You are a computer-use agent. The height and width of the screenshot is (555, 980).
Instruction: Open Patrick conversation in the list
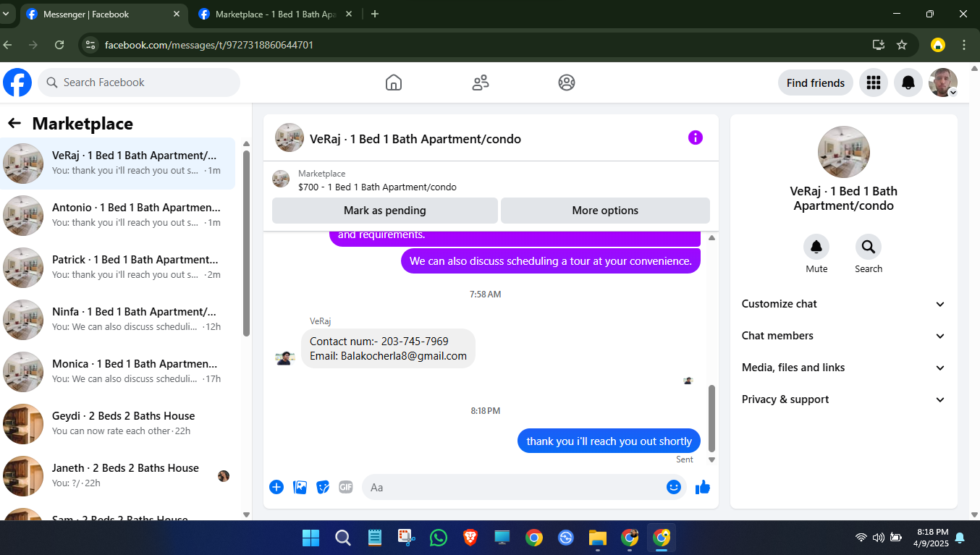tap(118, 268)
